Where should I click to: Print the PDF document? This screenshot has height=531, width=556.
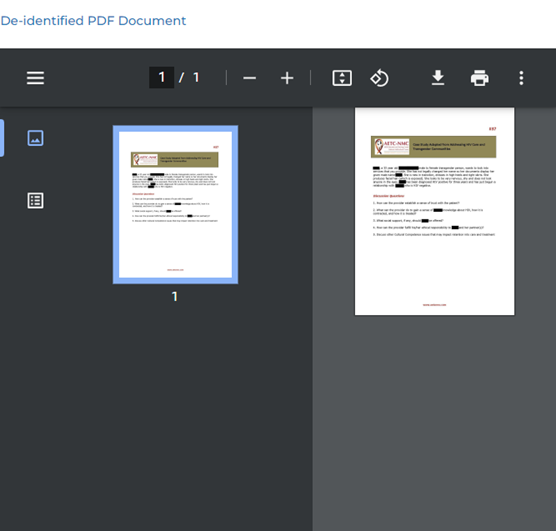pos(479,78)
